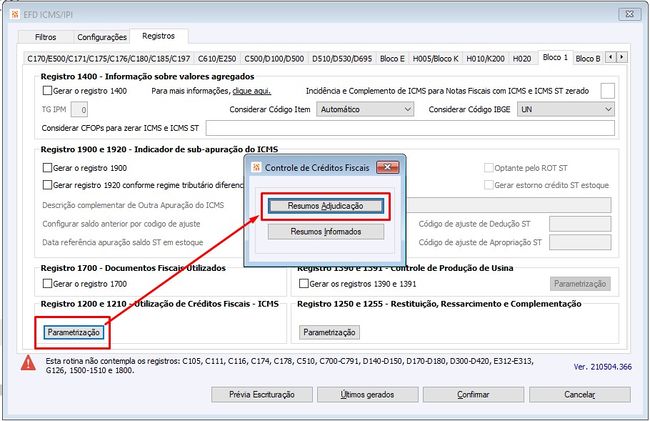Open the C610/E250 sub-tab
The width and height of the screenshot is (650, 421).
coord(217,58)
